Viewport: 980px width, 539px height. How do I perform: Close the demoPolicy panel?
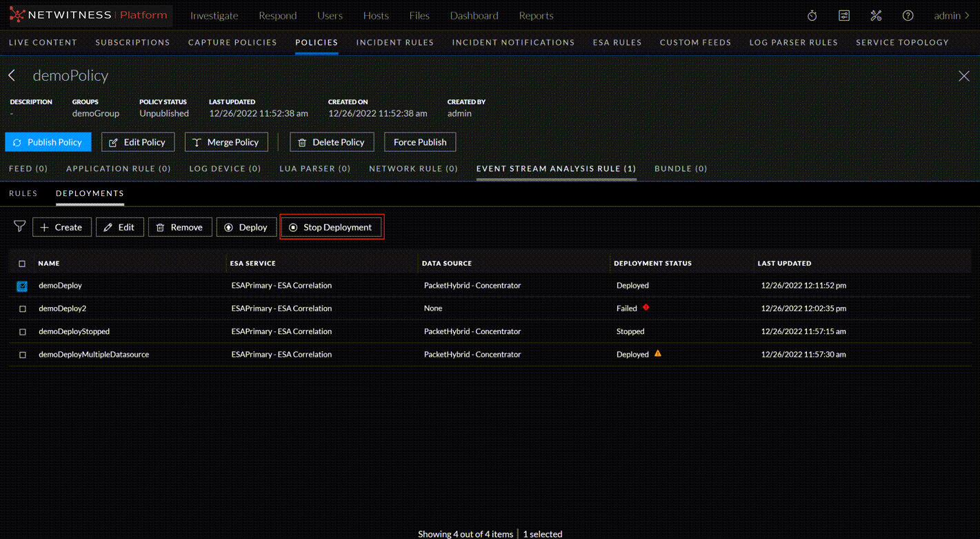point(963,76)
